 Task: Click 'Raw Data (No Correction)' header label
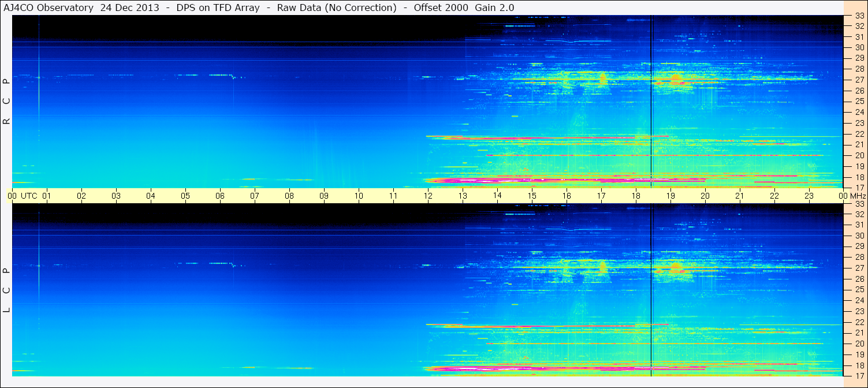(337, 8)
